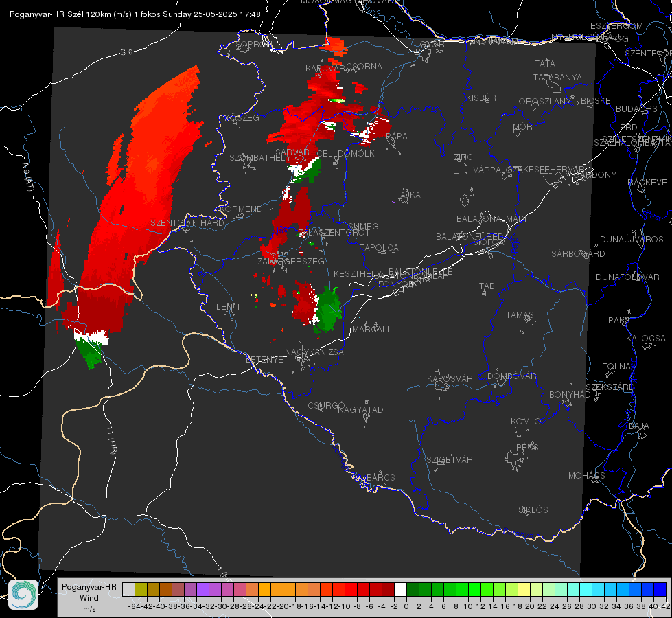Click the SÜMEG label

pyautogui.click(x=363, y=226)
